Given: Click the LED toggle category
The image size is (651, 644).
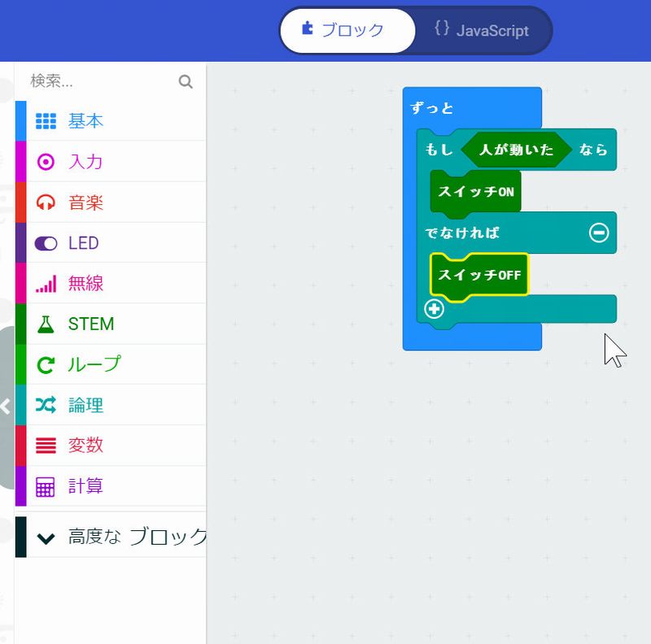Looking at the screenshot, I should point(83,243).
